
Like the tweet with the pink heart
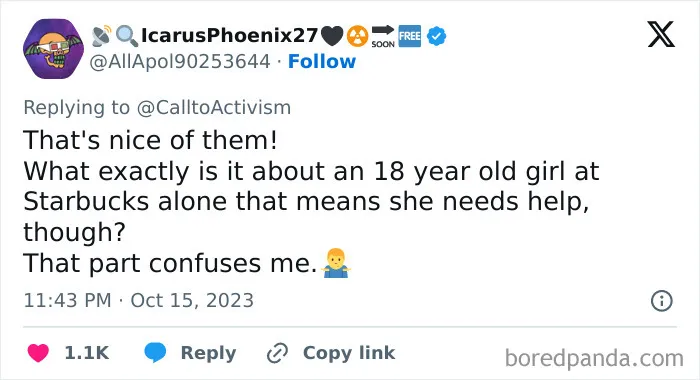point(38,353)
